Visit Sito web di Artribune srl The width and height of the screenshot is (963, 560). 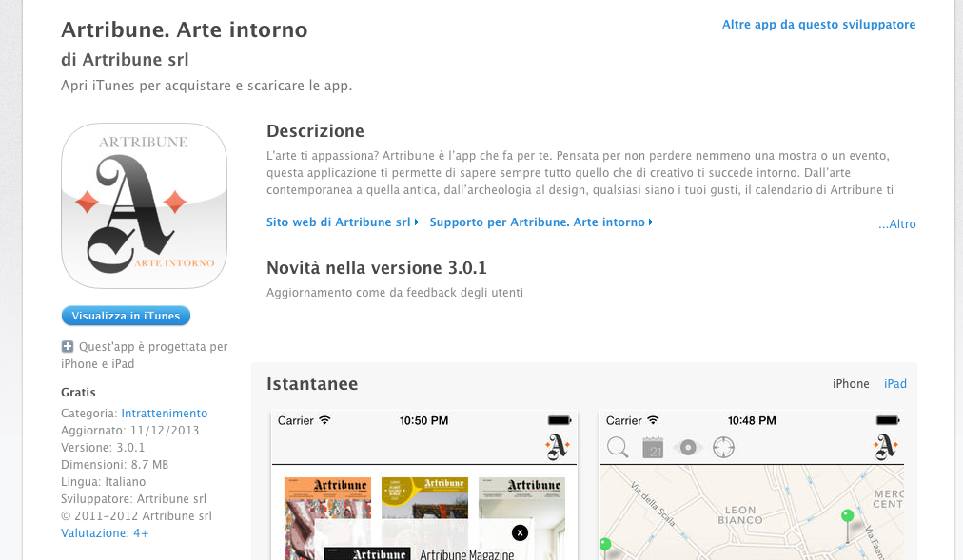(x=343, y=222)
